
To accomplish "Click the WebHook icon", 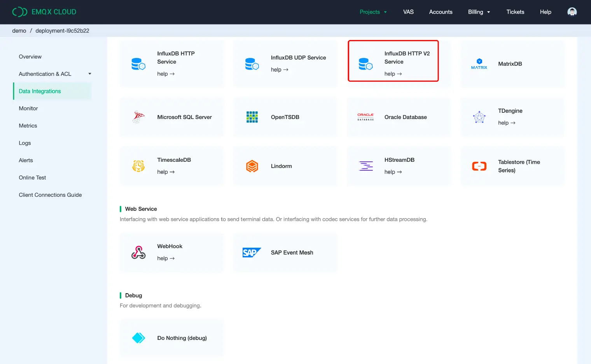I will pyautogui.click(x=138, y=252).
